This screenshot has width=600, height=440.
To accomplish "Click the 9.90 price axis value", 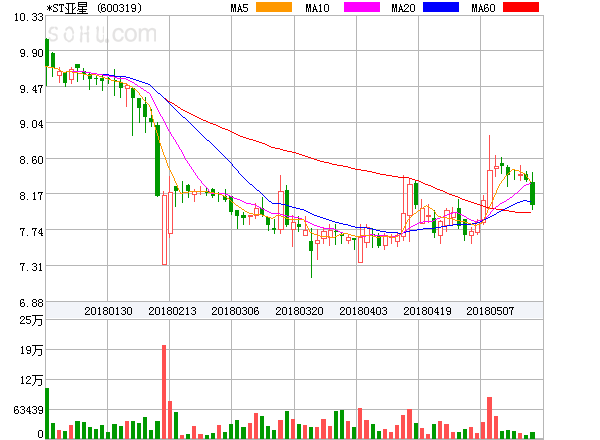I will click(31, 53).
